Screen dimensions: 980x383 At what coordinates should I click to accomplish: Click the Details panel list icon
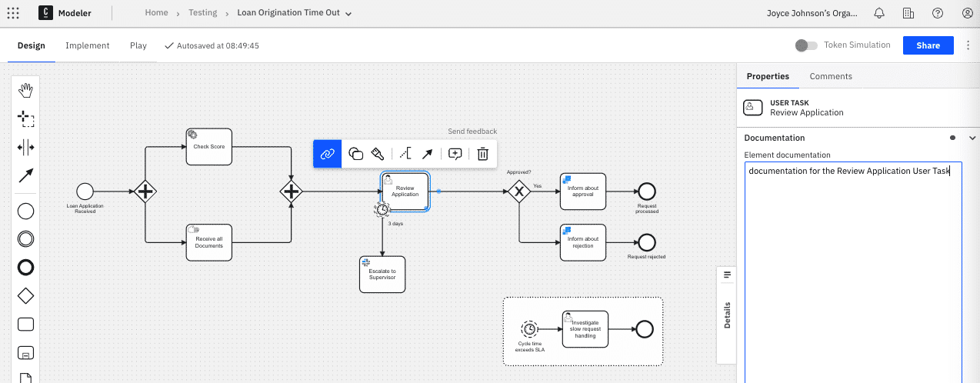[727, 275]
